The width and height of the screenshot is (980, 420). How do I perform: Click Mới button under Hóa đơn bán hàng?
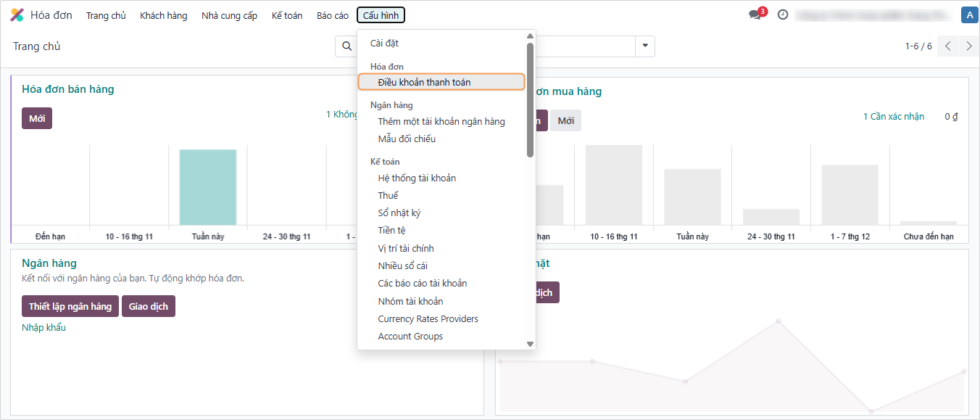click(x=37, y=118)
